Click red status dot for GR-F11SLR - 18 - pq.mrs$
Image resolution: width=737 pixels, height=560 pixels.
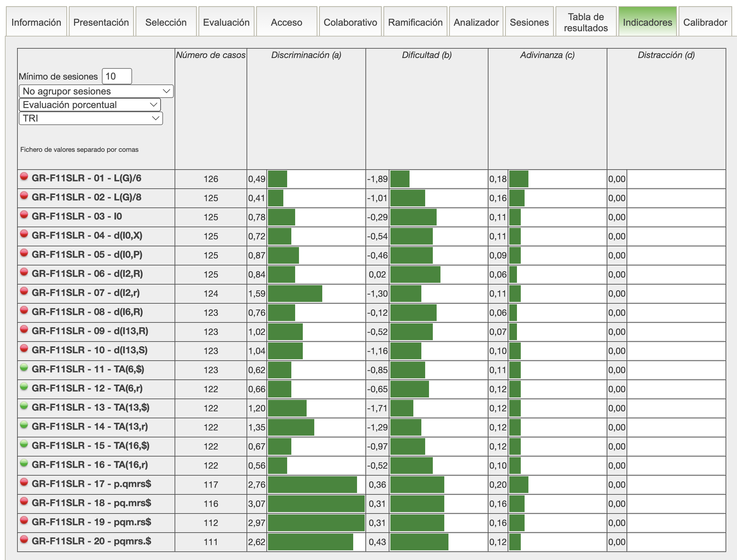(24, 502)
